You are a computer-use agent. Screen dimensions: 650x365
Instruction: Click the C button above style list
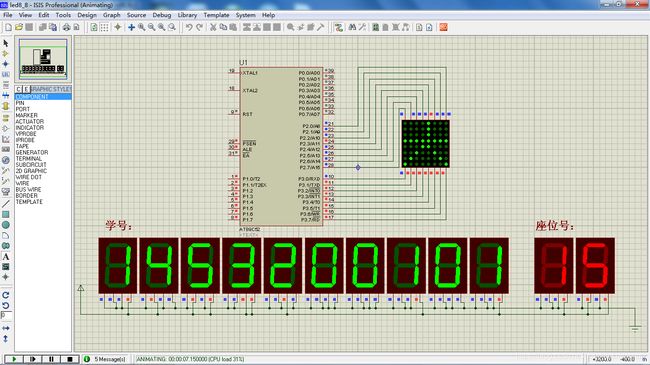(19, 89)
